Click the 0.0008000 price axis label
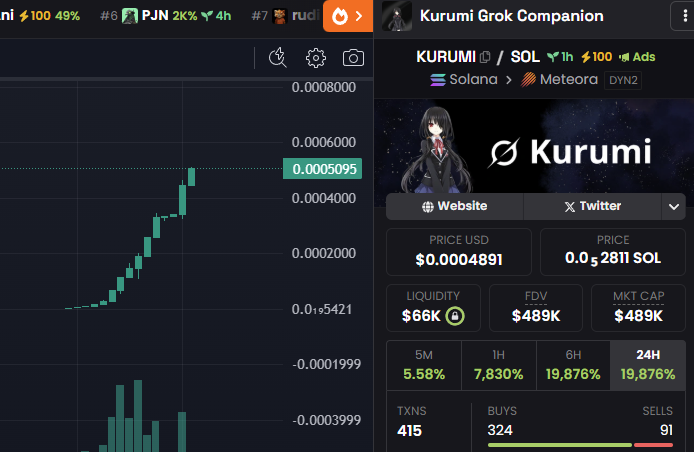Image resolution: width=694 pixels, height=452 pixels. point(324,87)
